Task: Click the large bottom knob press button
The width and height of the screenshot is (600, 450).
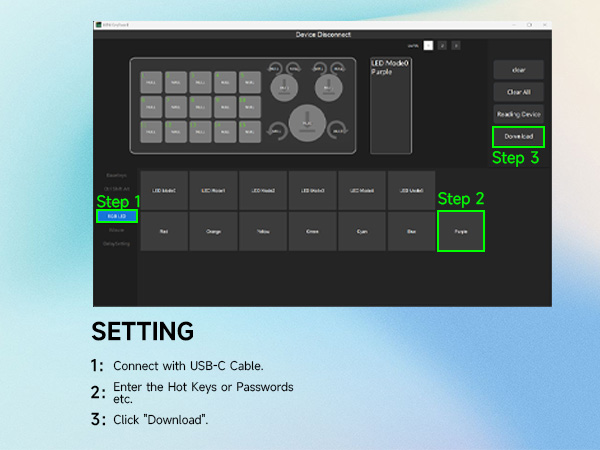Action: point(307,123)
